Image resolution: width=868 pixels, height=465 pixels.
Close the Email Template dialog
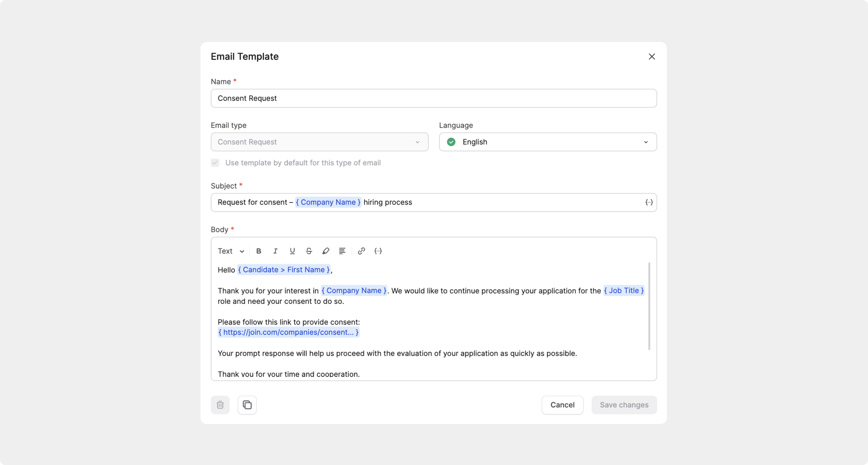click(652, 57)
